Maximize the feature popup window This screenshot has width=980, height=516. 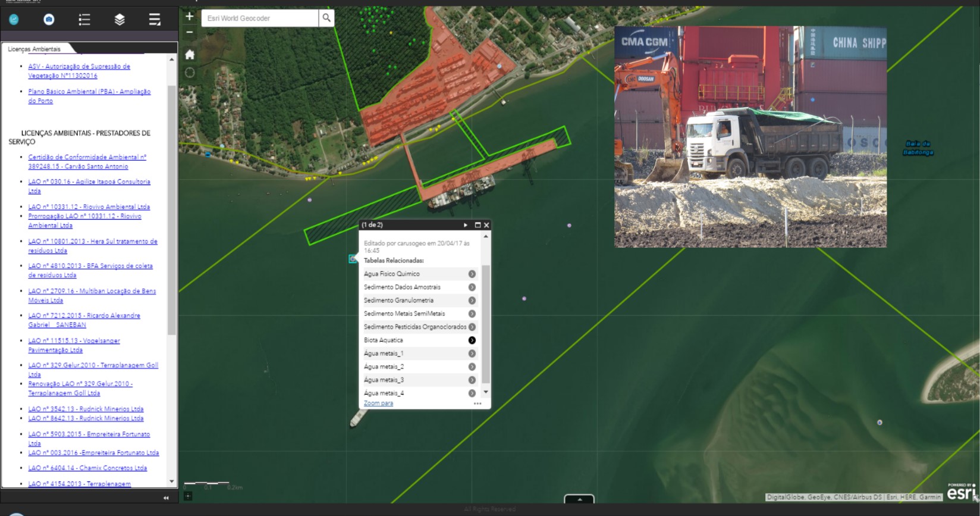tap(478, 225)
